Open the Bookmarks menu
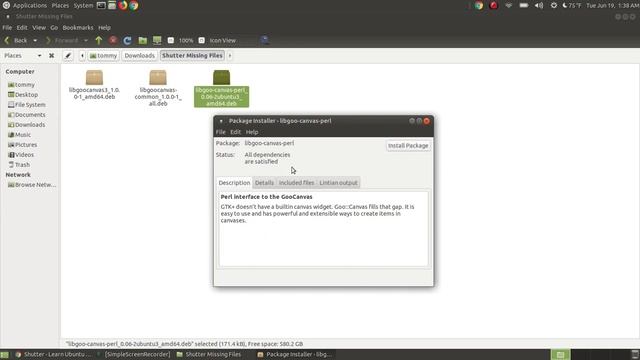The image size is (640, 360). click(x=78, y=27)
